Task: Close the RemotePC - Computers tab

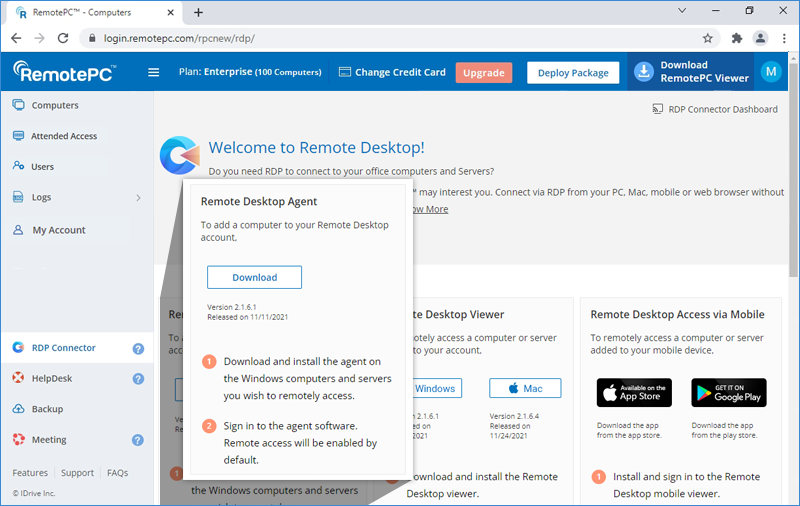Action: point(171,12)
